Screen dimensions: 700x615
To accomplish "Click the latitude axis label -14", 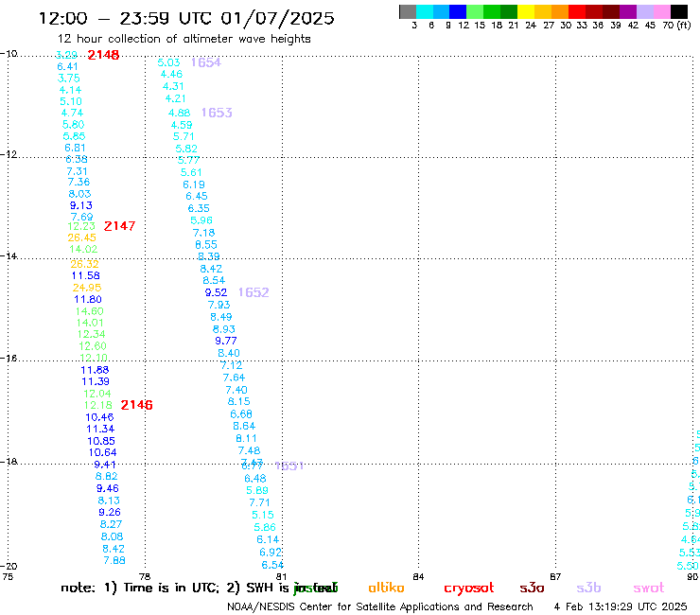I will (9, 255).
